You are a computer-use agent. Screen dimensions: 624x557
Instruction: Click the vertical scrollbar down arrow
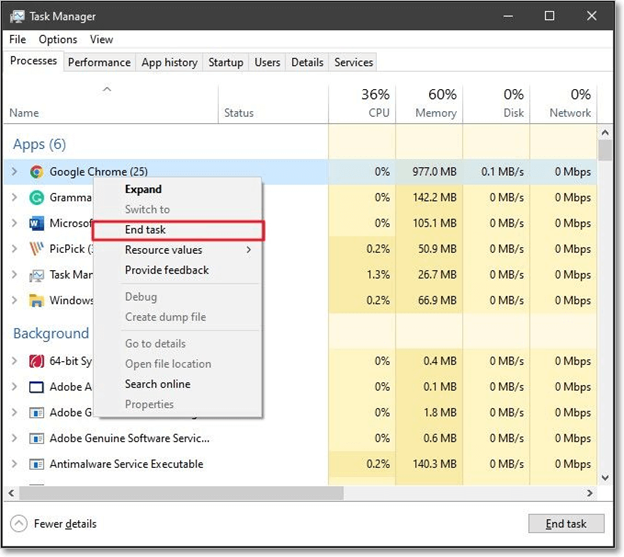coord(605,478)
